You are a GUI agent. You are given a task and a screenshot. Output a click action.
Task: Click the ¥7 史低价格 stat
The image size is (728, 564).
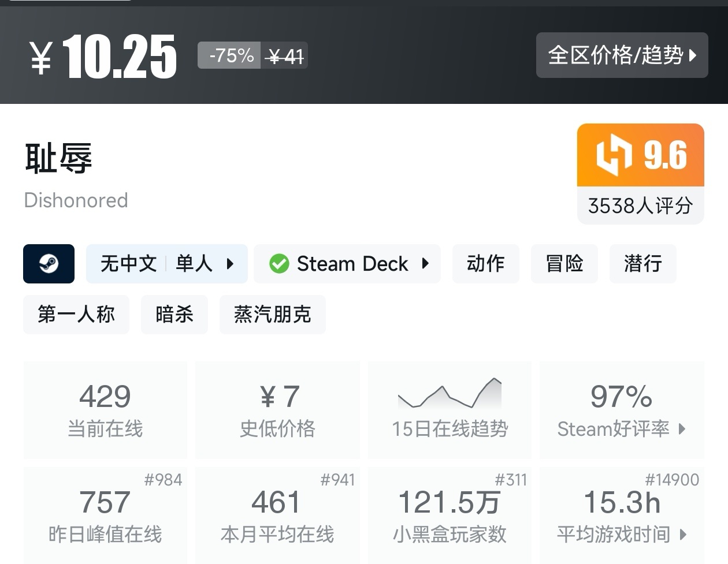277,410
